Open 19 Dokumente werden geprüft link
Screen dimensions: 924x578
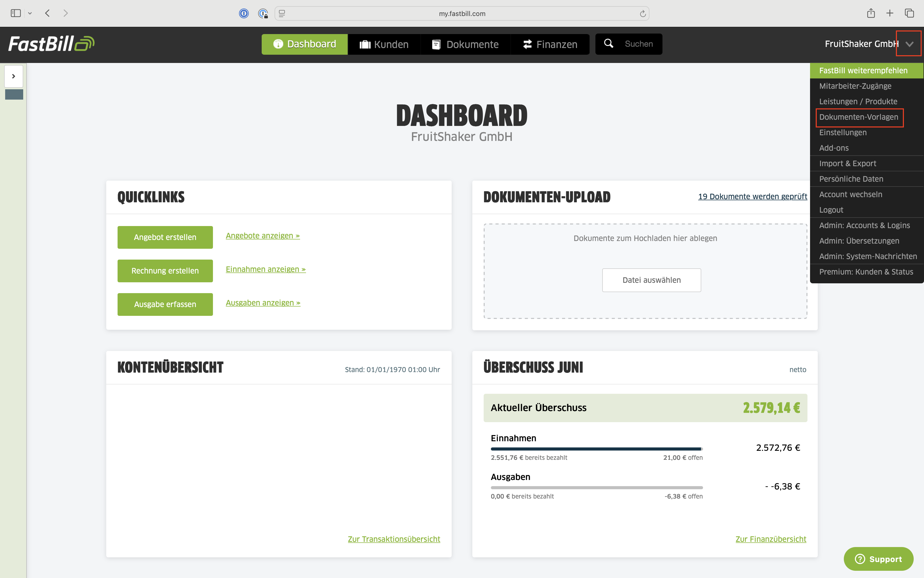point(753,196)
